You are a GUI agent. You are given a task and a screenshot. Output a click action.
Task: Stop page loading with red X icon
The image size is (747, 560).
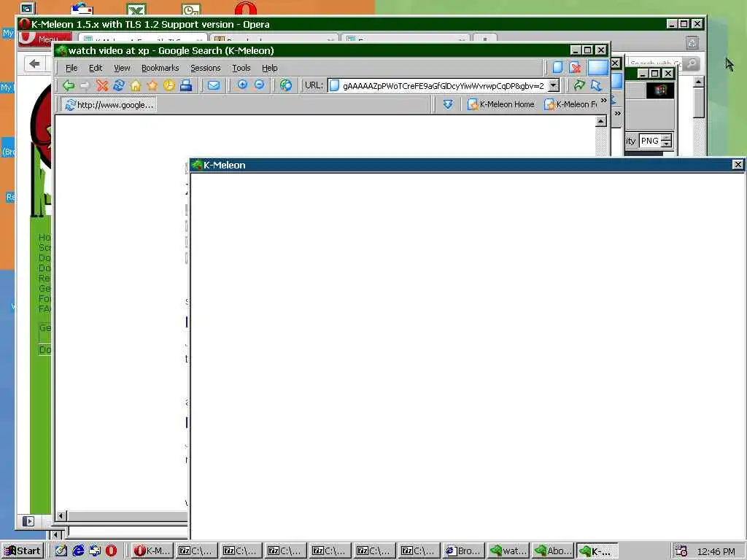click(102, 85)
